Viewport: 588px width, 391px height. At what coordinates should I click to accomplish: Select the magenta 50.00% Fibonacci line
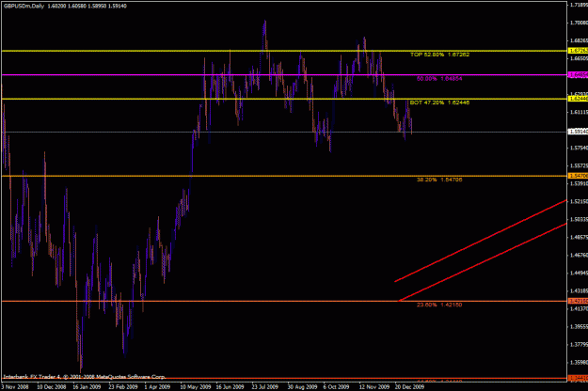tap(283, 75)
